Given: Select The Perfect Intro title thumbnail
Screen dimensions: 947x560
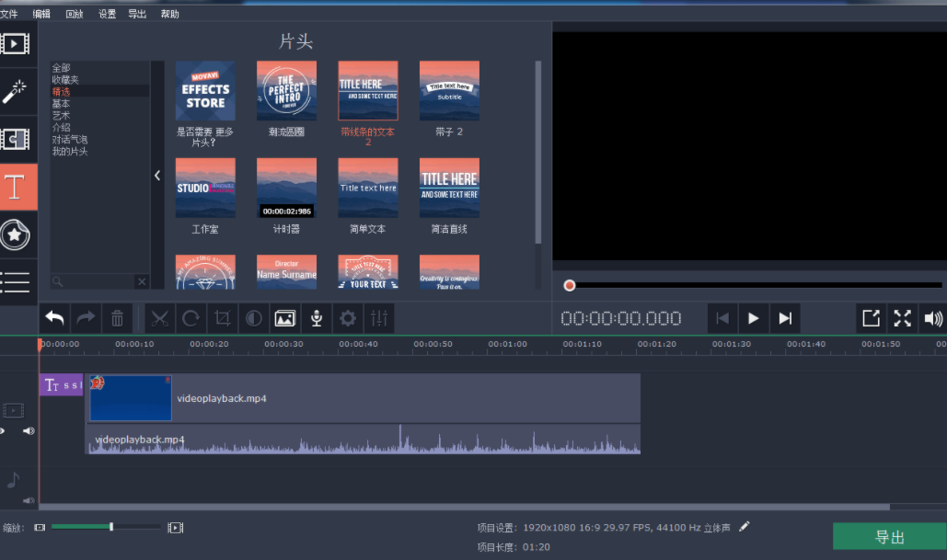Looking at the screenshot, I should point(286,90).
